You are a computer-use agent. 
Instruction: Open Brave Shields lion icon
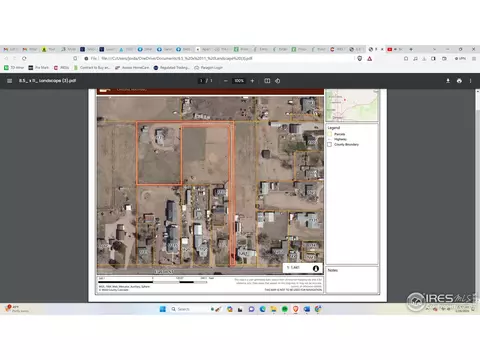click(360, 58)
